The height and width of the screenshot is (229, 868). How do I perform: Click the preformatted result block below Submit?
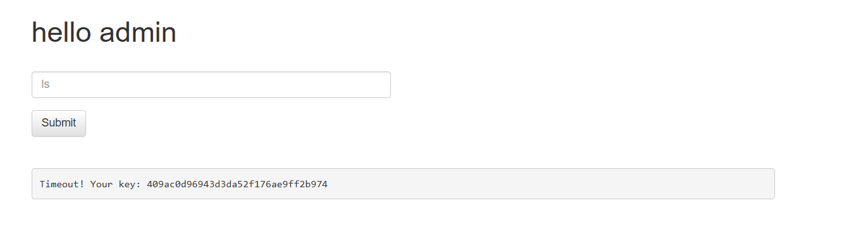tap(403, 184)
